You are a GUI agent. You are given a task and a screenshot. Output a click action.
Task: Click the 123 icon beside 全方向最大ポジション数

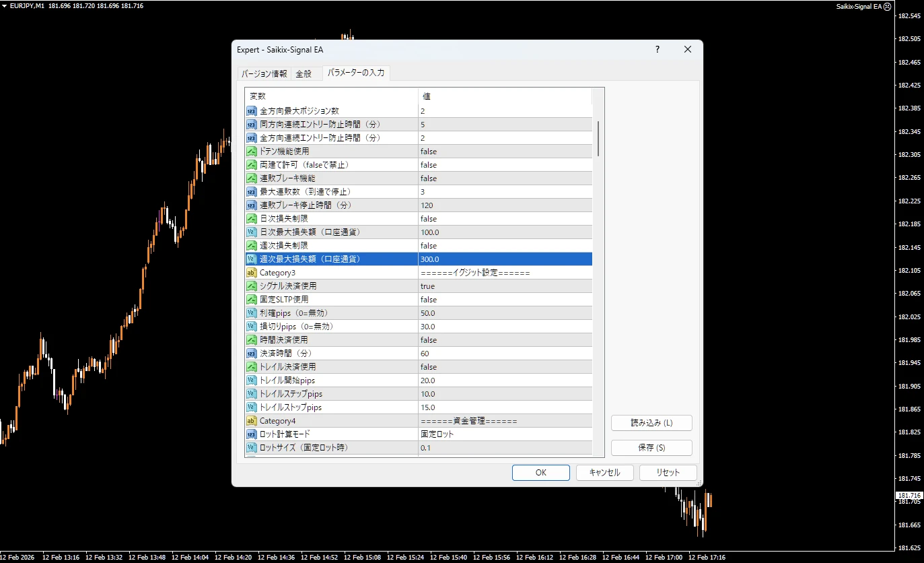click(250, 110)
